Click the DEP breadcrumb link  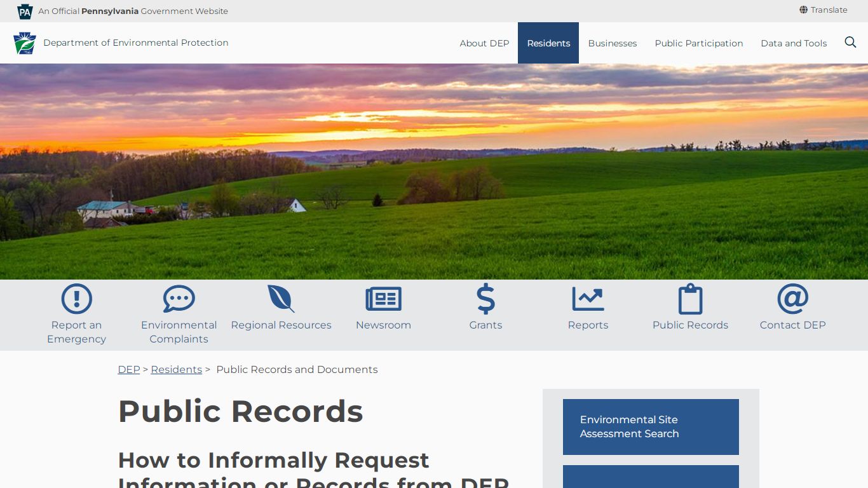129,369
